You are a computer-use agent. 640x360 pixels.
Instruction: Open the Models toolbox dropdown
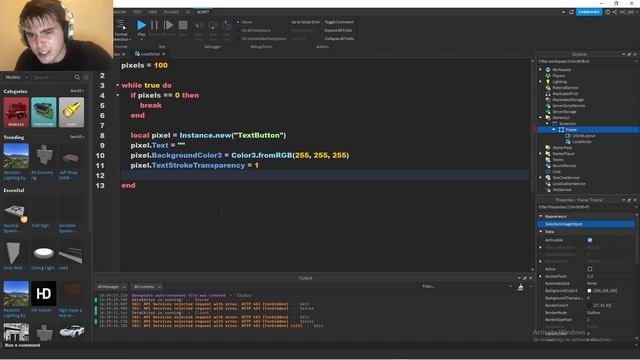[x=16, y=77]
